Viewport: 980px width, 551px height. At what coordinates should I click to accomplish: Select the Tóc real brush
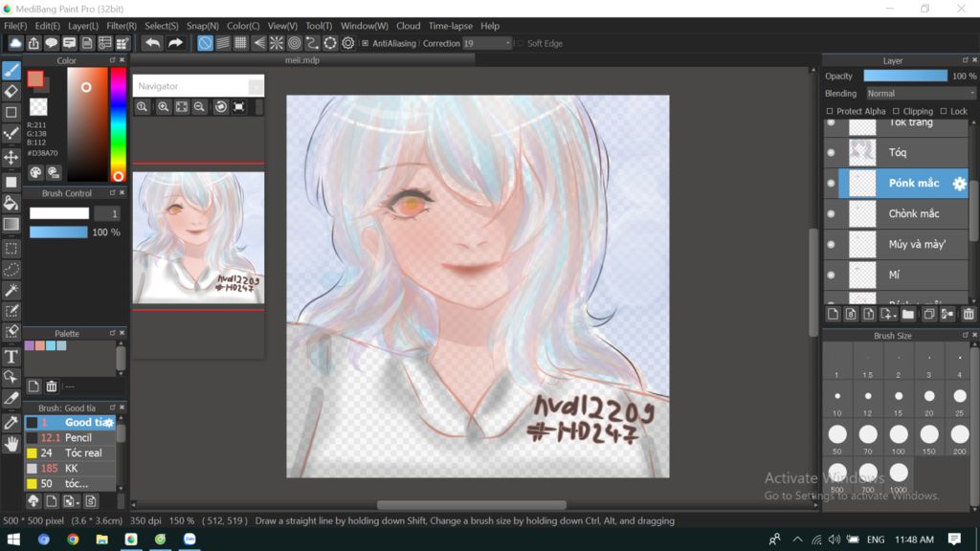(x=70, y=452)
